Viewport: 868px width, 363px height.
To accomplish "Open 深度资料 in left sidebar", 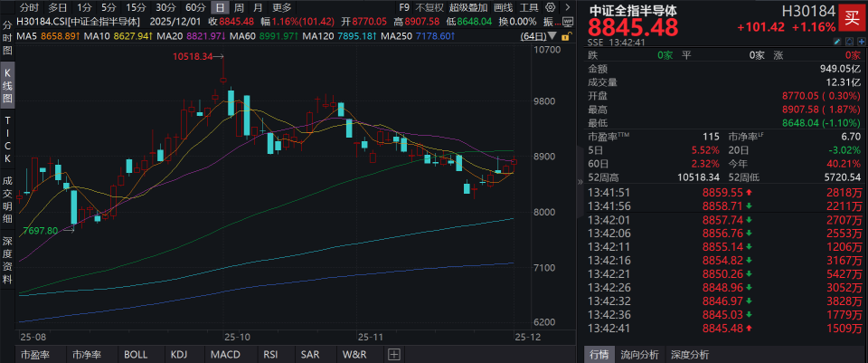I will [x=7, y=260].
